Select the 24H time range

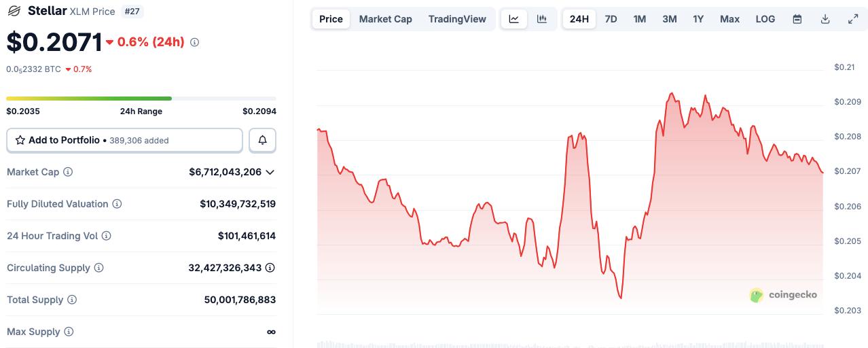(x=579, y=19)
